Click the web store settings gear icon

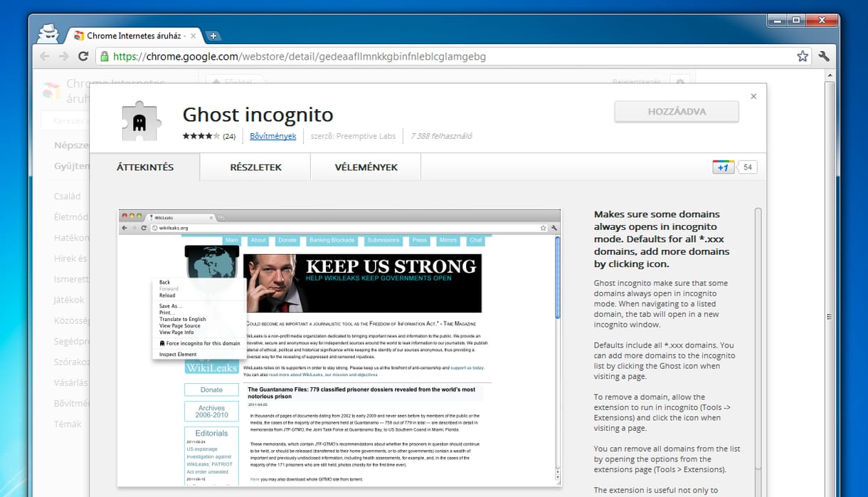(679, 82)
